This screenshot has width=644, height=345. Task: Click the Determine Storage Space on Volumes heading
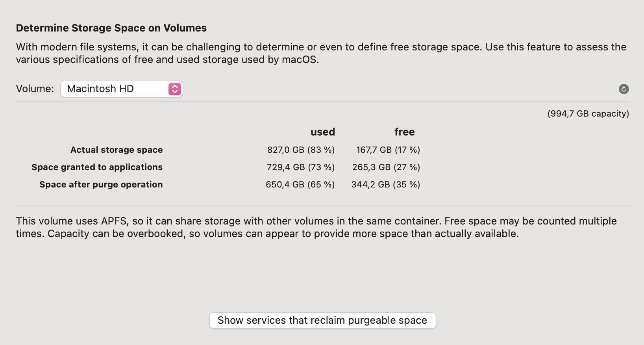(x=111, y=28)
